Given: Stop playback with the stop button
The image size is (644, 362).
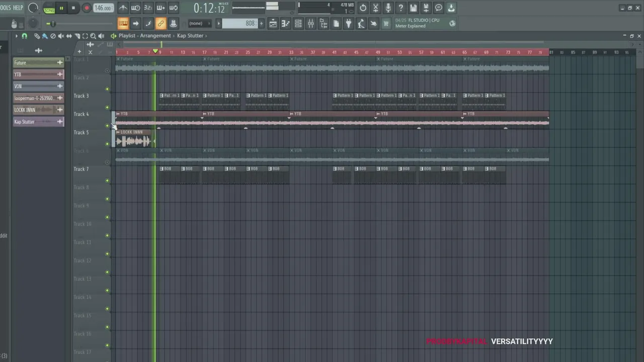Looking at the screenshot, I should 73,8.
